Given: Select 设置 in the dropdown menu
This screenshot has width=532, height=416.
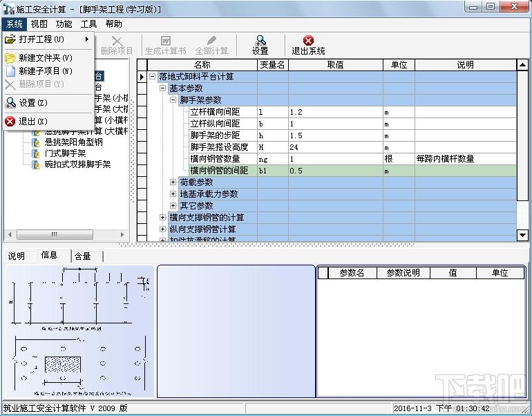Looking at the screenshot, I should (x=48, y=102).
